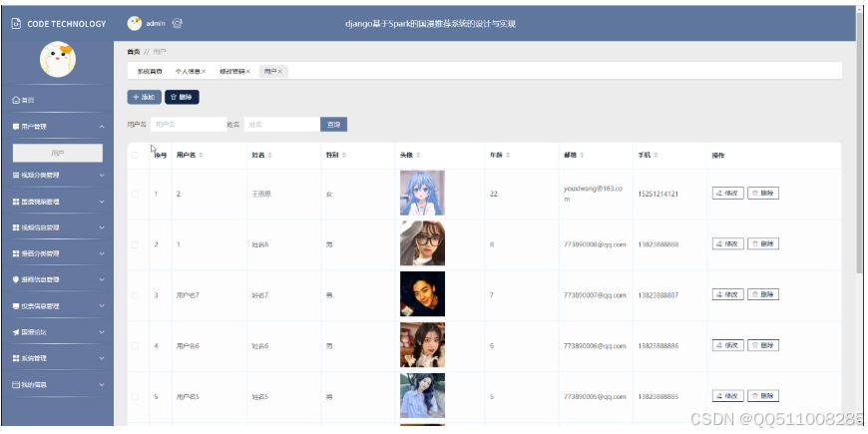Viewport: 868px width, 434px height.
Task: Expand the 视频分类管理 chevron
Action: tap(102, 175)
